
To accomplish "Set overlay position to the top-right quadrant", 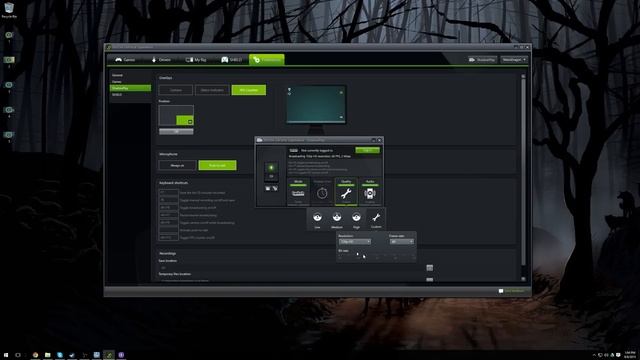I will pos(185,110).
